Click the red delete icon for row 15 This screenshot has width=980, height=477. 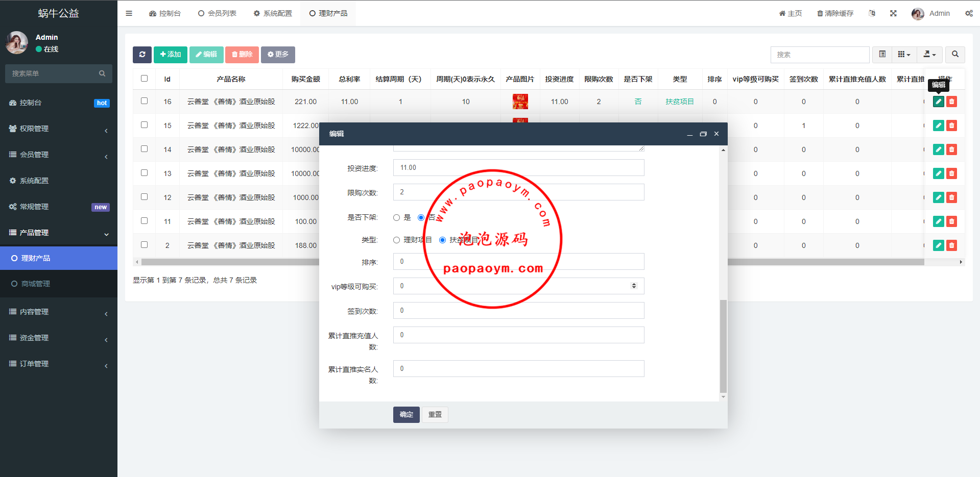coord(951,125)
